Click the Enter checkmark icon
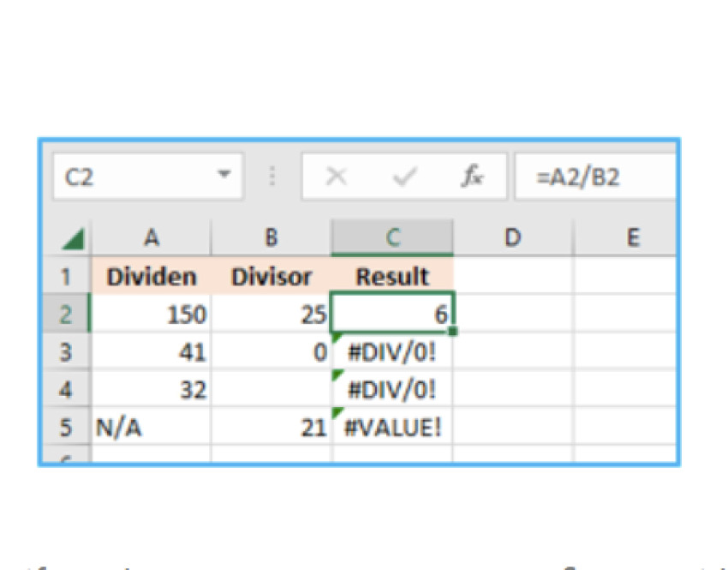This screenshot has width=728, height=570. click(401, 177)
